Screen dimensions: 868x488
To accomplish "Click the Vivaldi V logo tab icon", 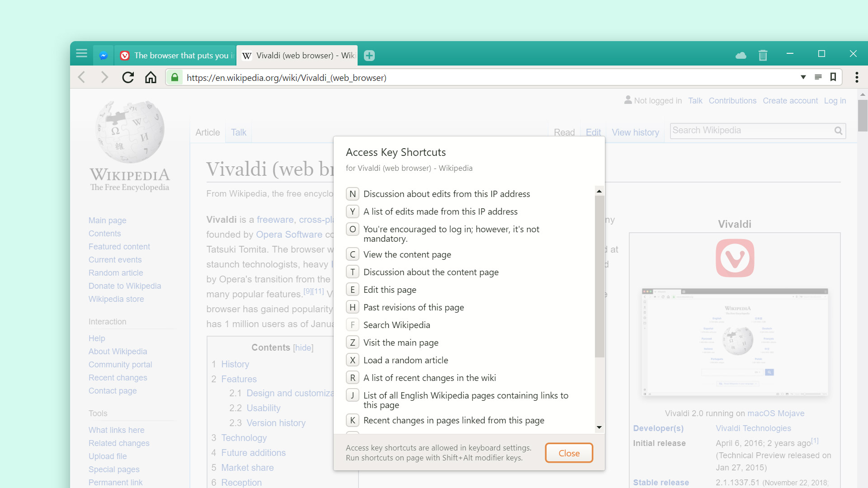I will point(125,56).
